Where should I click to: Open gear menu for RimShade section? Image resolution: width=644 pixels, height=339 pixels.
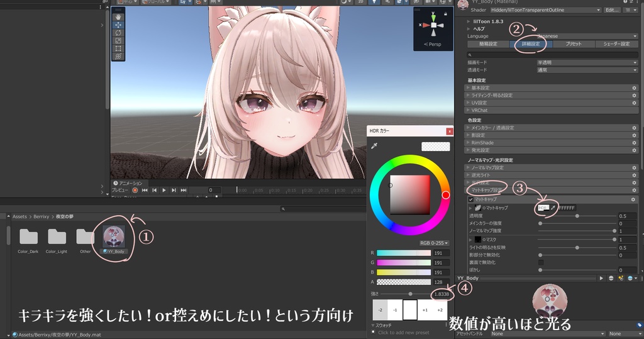point(634,143)
